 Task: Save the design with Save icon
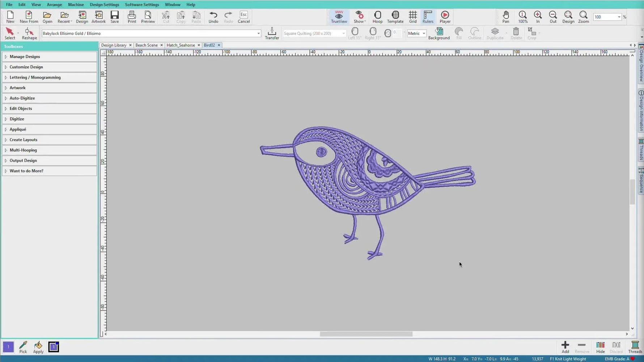click(115, 17)
